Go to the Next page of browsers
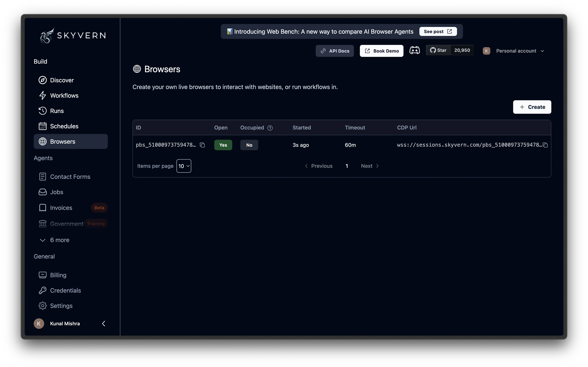Screen dimensions: 588x367 coord(369,166)
